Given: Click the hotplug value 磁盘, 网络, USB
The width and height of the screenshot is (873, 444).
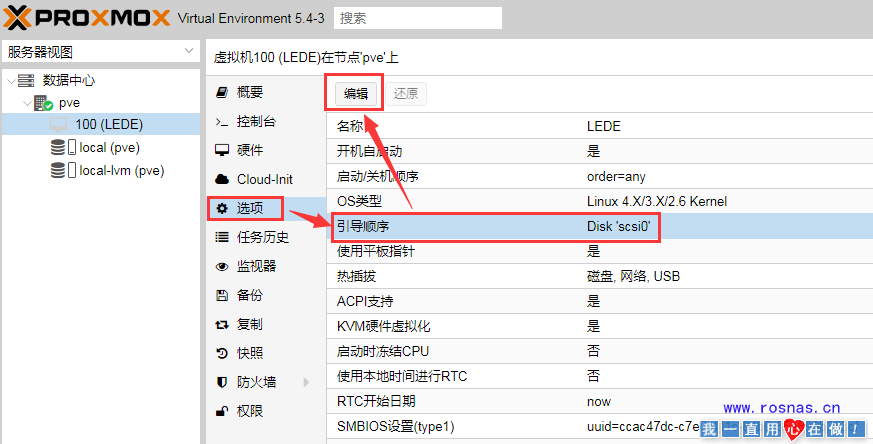Looking at the screenshot, I should pyautogui.click(x=634, y=276).
